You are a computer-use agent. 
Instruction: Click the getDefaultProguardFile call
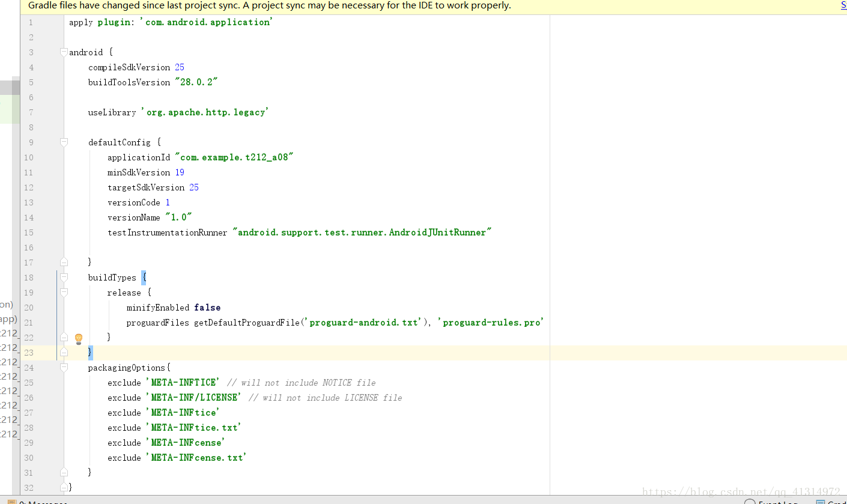pos(246,323)
